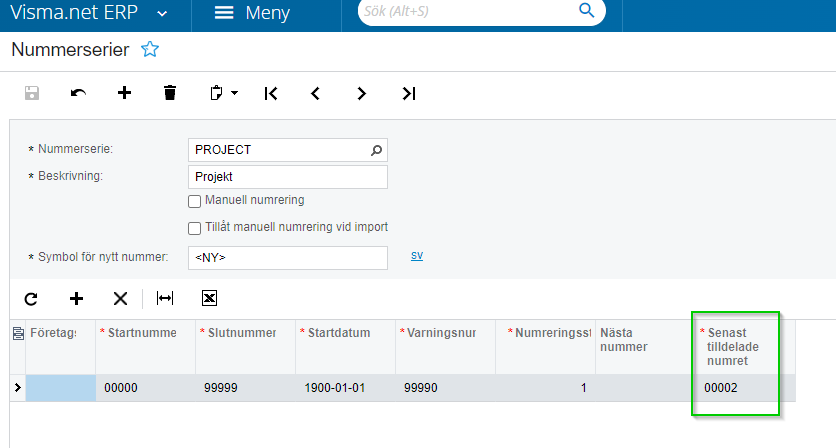Click the Symbol för nytt nummer field

[x=288, y=258]
